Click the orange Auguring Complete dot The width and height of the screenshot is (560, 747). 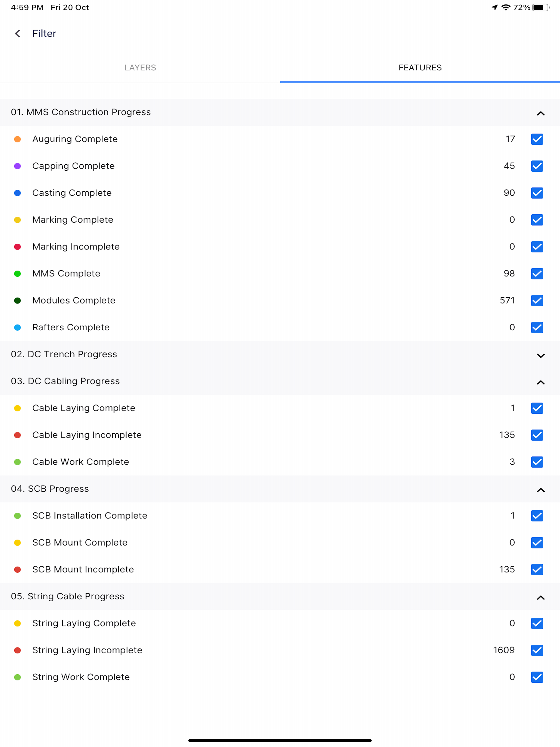17,139
